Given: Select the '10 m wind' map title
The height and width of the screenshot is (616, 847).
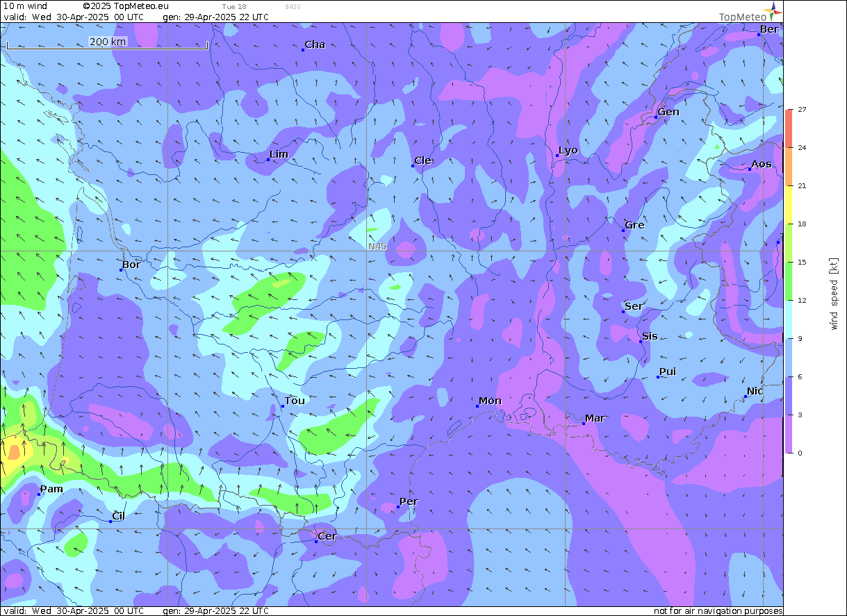Looking at the screenshot, I should pyautogui.click(x=25, y=6).
